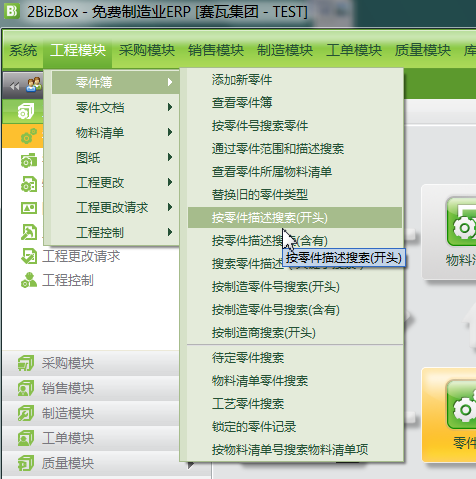Click 采购模块 icon in left panel
The height and width of the screenshot is (479, 476).
(x=26, y=363)
